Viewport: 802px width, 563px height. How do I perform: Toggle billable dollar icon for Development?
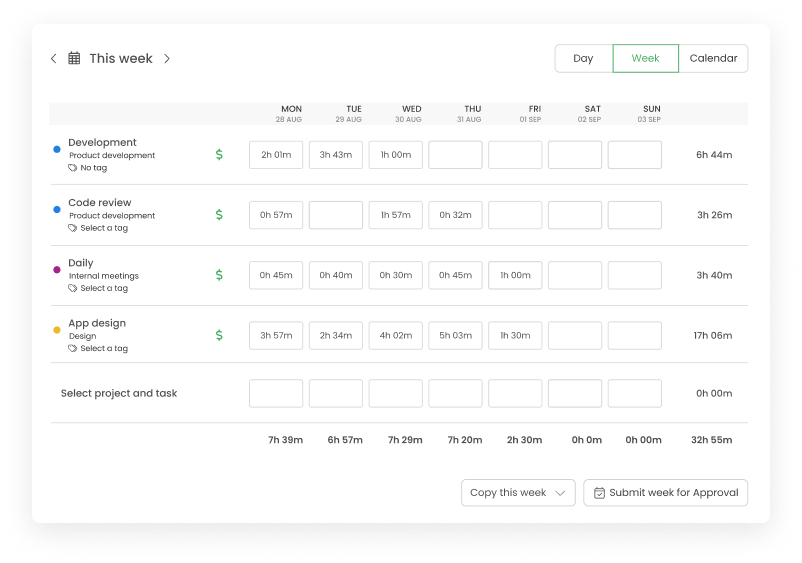[x=219, y=154]
